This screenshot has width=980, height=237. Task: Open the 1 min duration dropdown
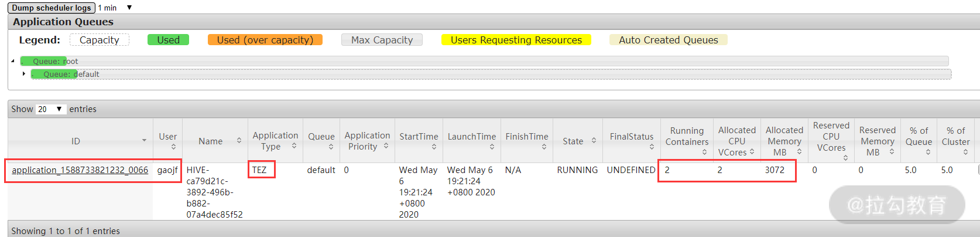[x=115, y=8]
